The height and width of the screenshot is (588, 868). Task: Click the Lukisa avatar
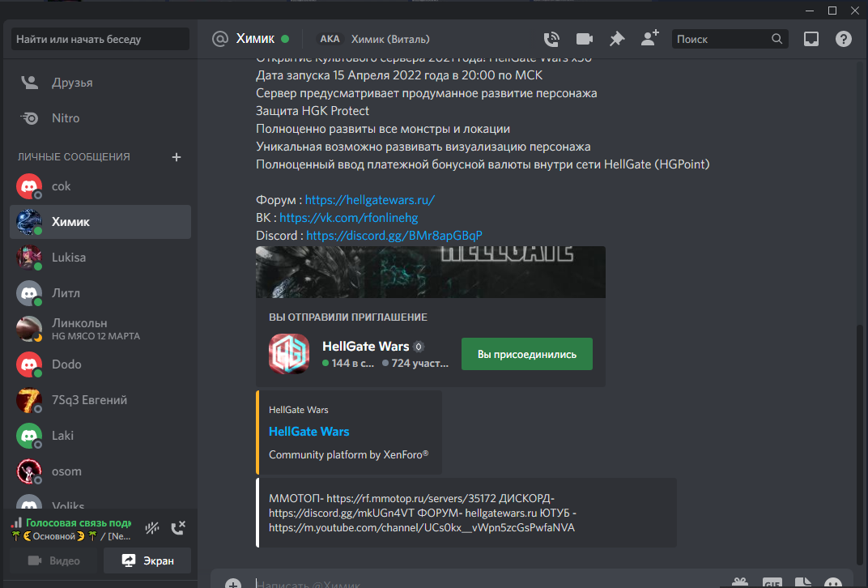click(x=29, y=258)
